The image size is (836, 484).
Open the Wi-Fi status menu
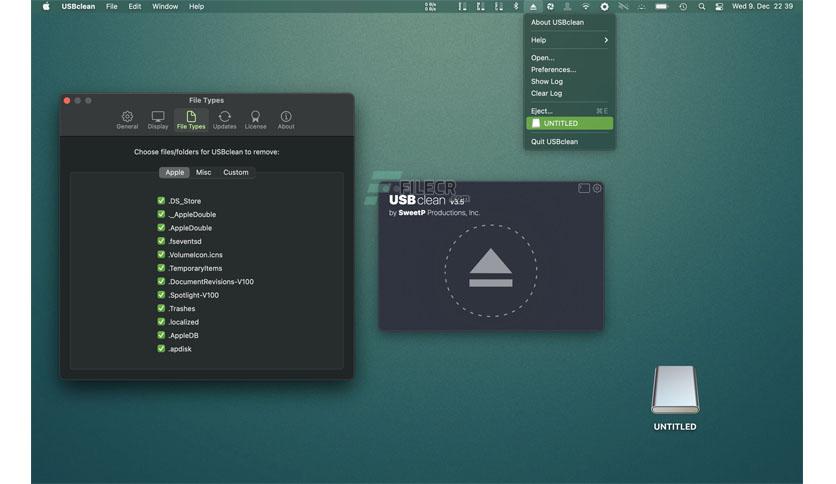pos(585,6)
